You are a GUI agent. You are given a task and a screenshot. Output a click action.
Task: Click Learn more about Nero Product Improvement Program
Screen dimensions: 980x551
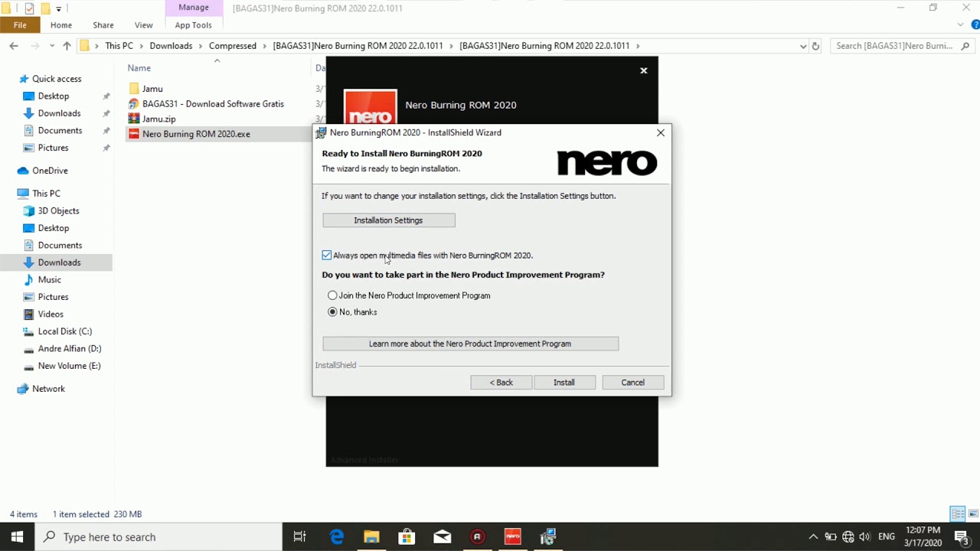point(471,344)
